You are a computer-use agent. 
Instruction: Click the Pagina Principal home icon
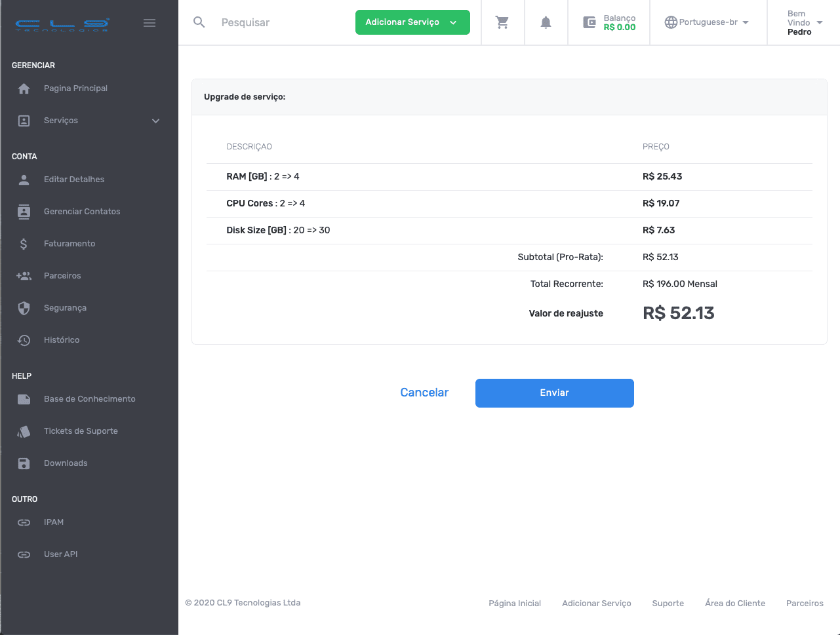tap(24, 88)
